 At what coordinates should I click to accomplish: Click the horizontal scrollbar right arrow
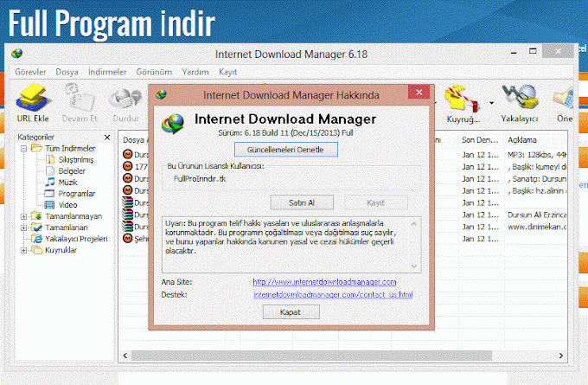[x=561, y=356]
